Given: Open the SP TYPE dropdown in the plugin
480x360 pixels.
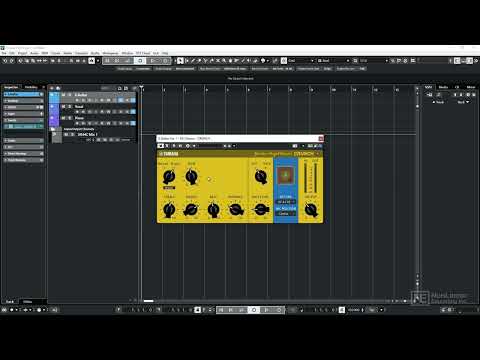Looking at the screenshot, I should 286,202.
